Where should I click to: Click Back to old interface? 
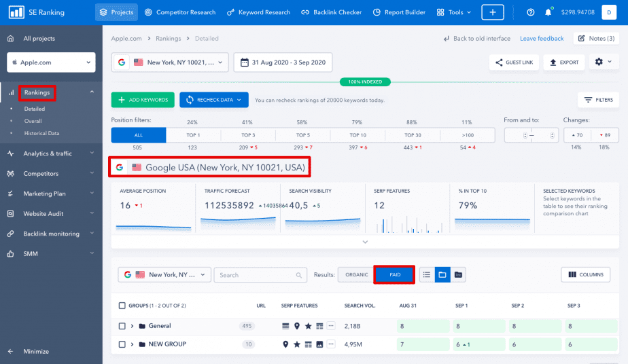(x=476, y=39)
